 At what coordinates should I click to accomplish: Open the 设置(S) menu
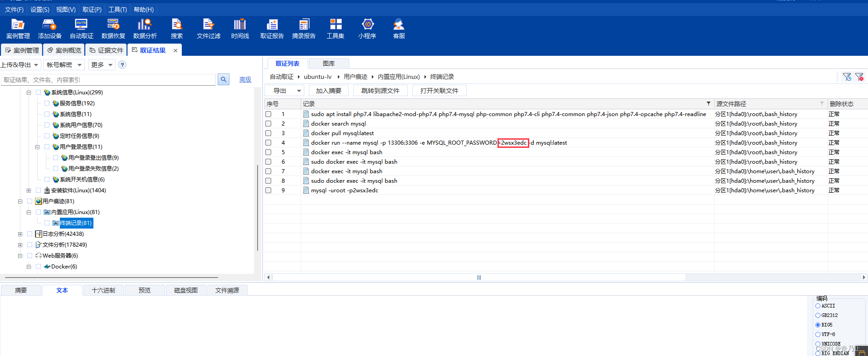pos(40,10)
